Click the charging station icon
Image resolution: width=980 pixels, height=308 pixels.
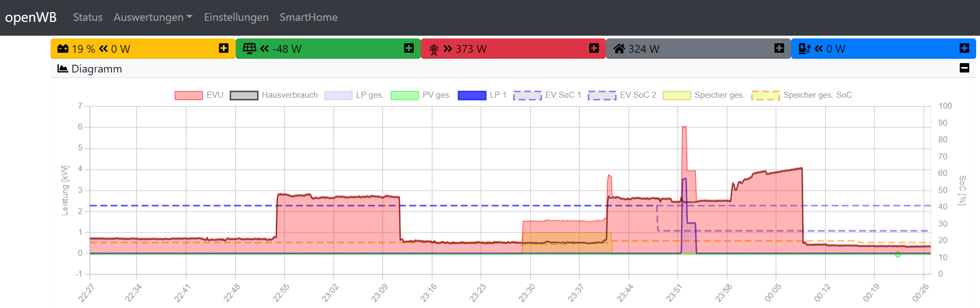(x=804, y=49)
